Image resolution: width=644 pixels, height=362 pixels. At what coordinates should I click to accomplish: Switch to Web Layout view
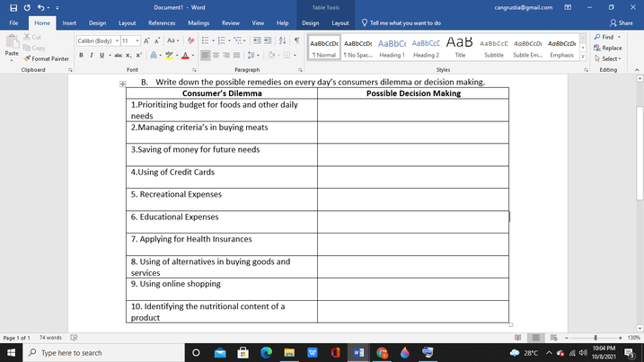(553, 338)
